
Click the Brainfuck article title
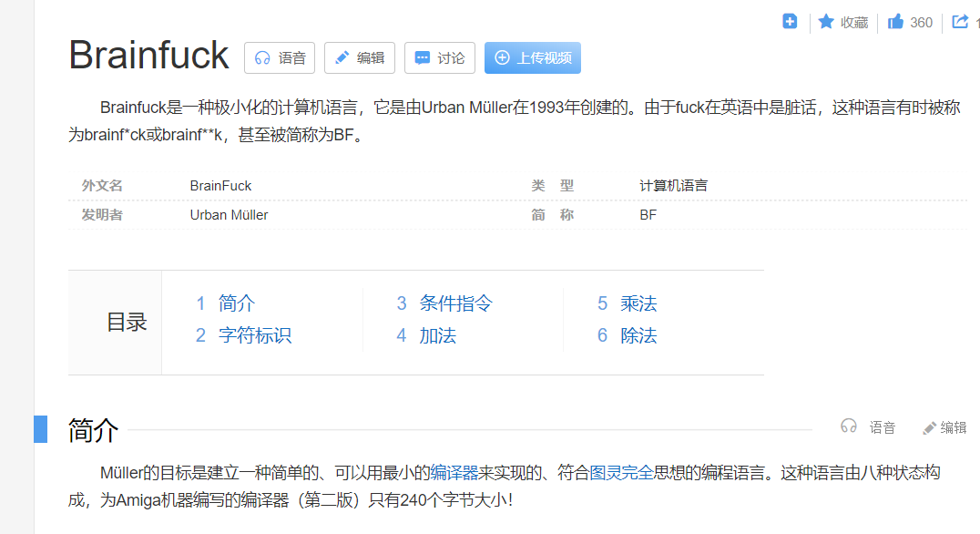(x=148, y=56)
